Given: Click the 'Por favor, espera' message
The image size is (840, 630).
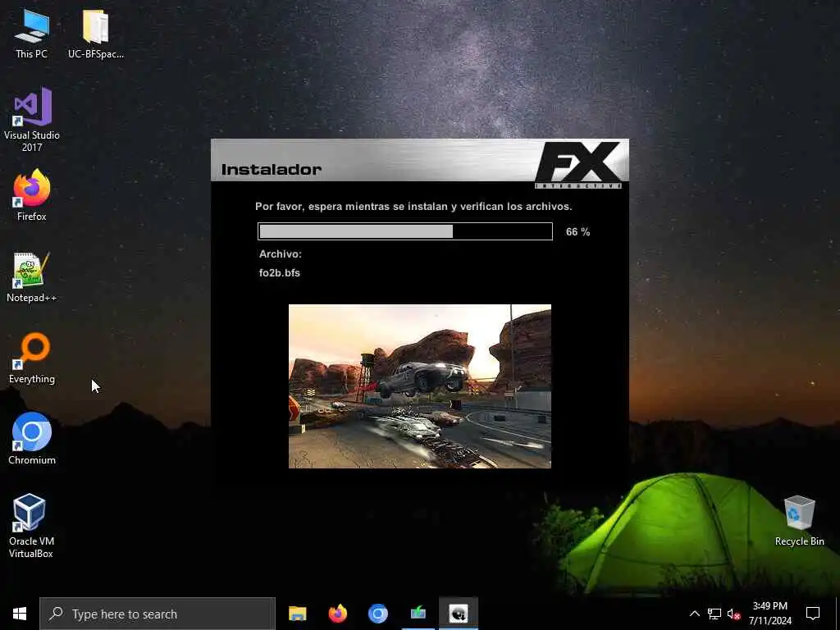Looking at the screenshot, I should pyautogui.click(x=413, y=206).
